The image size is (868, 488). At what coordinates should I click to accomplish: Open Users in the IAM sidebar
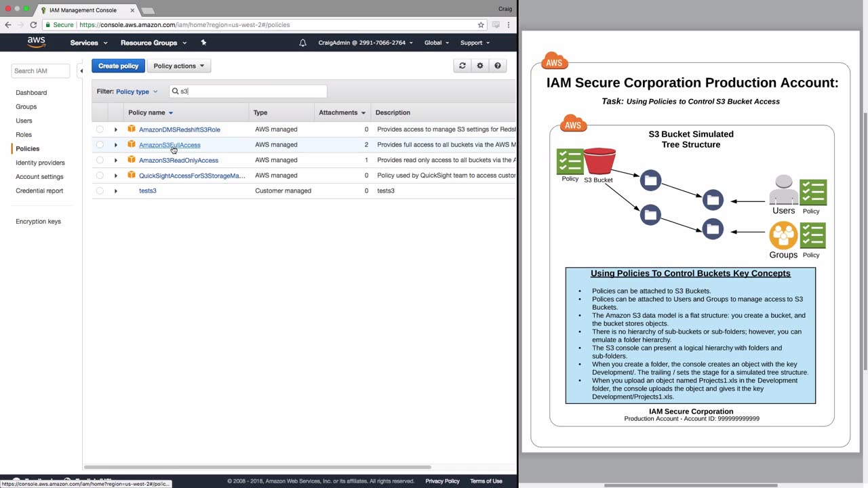coord(24,121)
